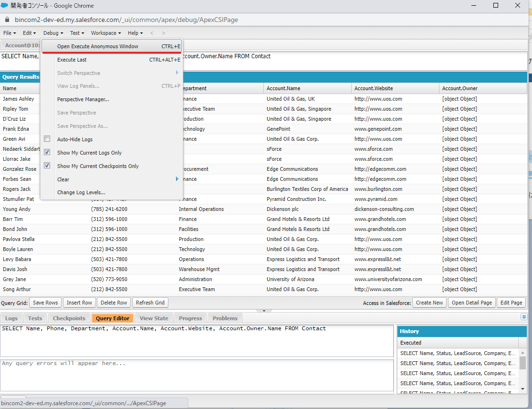Switch to the Logs tab
532x409 pixels.
pyautogui.click(x=11, y=318)
